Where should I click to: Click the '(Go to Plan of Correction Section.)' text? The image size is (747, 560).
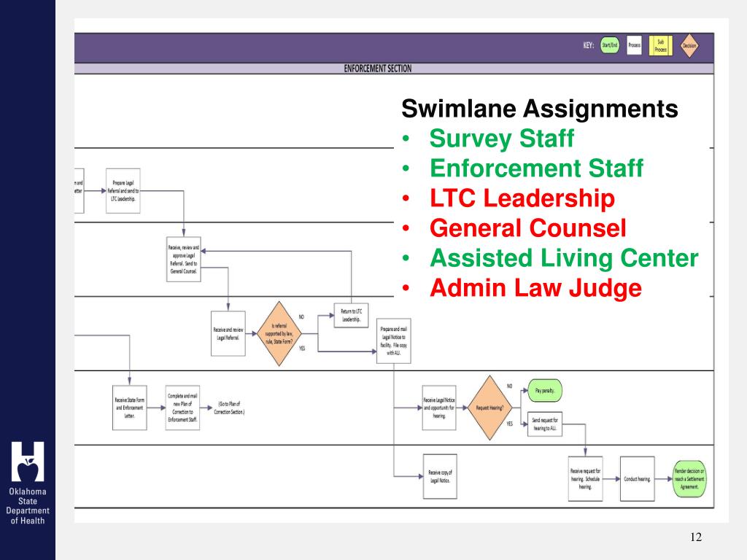click(x=229, y=408)
